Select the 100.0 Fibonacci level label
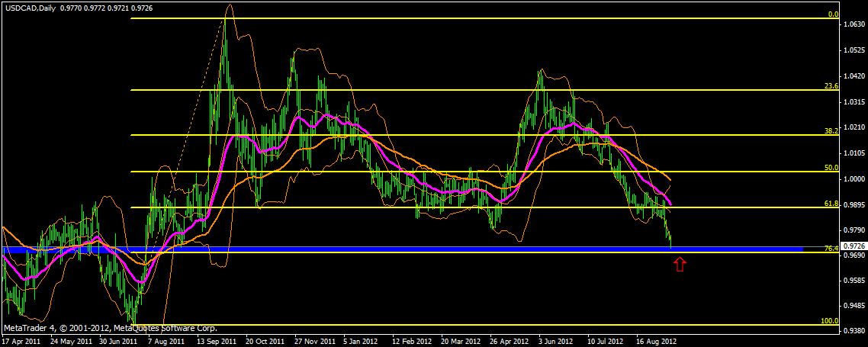Image resolution: width=868 pixels, height=347 pixels. [830, 320]
